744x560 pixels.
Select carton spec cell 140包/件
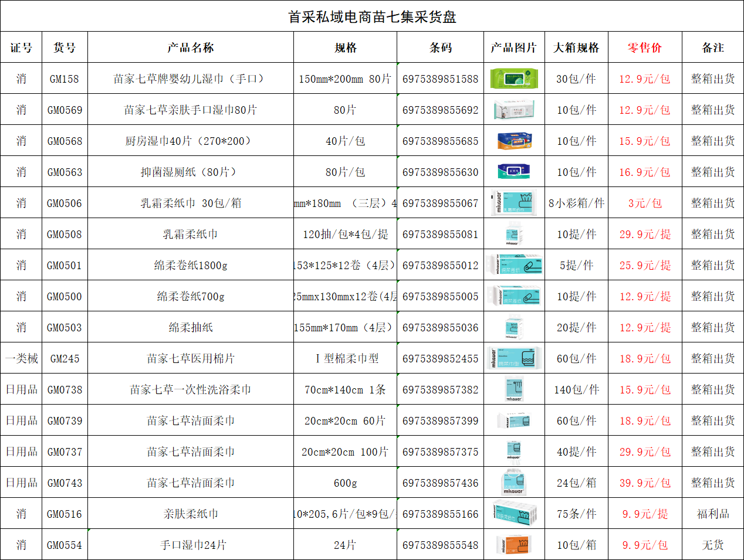point(577,389)
